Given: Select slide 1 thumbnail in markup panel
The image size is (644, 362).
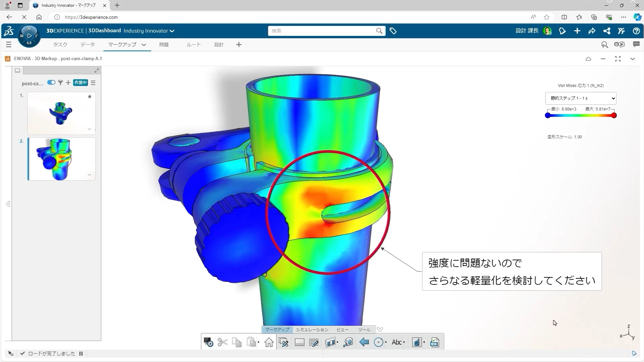Looking at the screenshot, I should pos(61,113).
